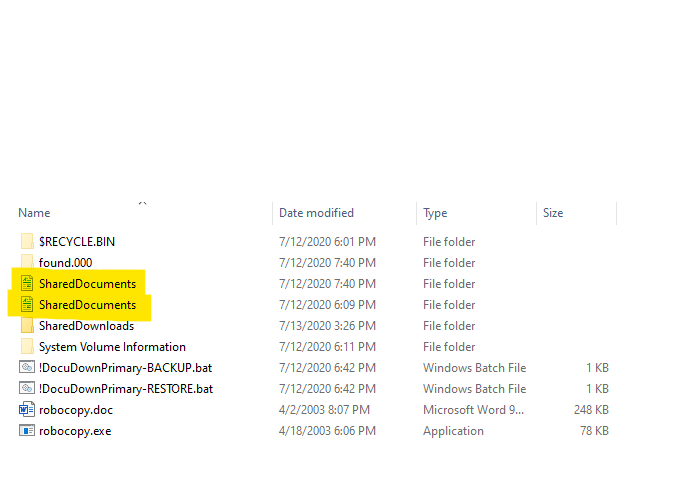Click the robocopy.doc Word document icon
673x503 pixels.
click(27, 409)
